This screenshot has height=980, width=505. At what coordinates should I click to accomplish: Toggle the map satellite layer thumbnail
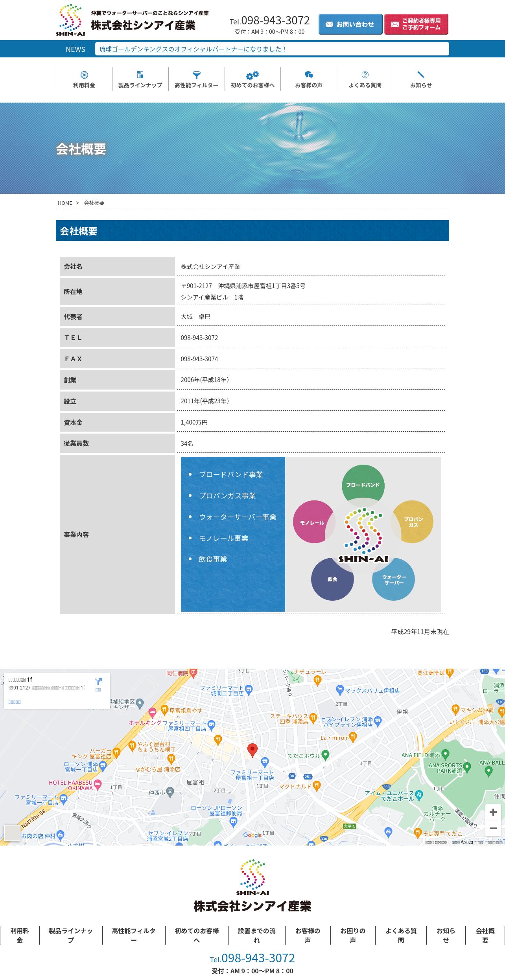click(12, 833)
